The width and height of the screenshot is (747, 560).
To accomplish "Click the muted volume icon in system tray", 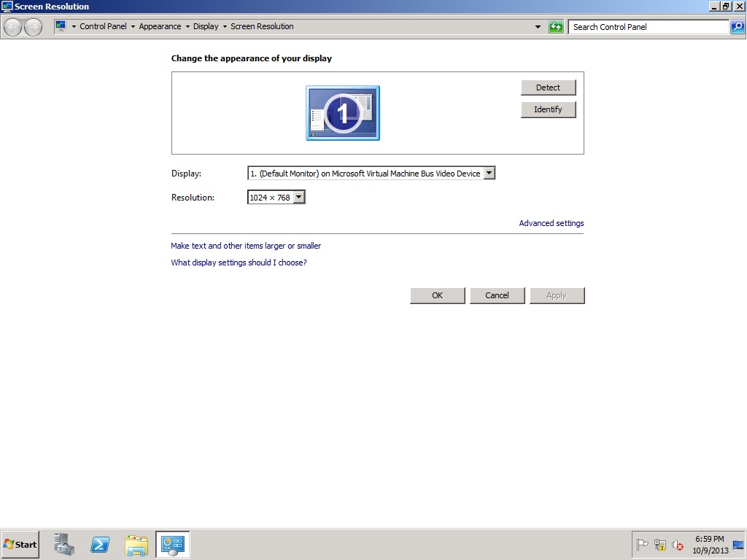I will (x=677, y=545).
